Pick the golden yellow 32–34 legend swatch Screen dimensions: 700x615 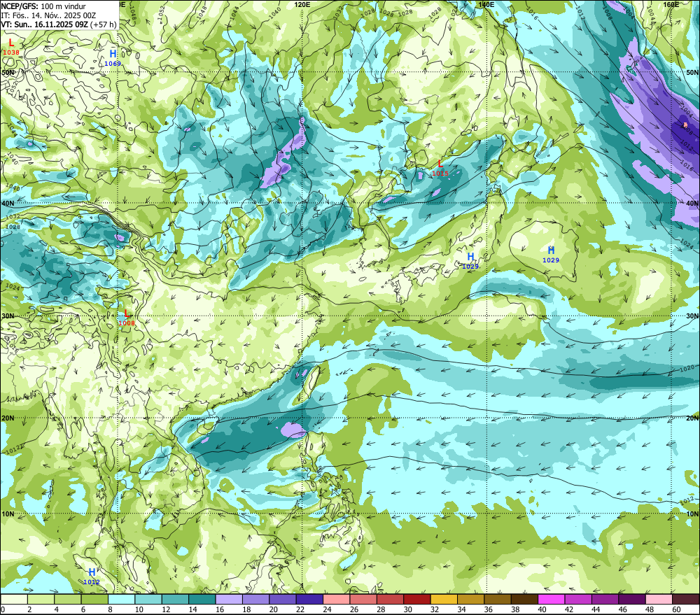point(444,599)
